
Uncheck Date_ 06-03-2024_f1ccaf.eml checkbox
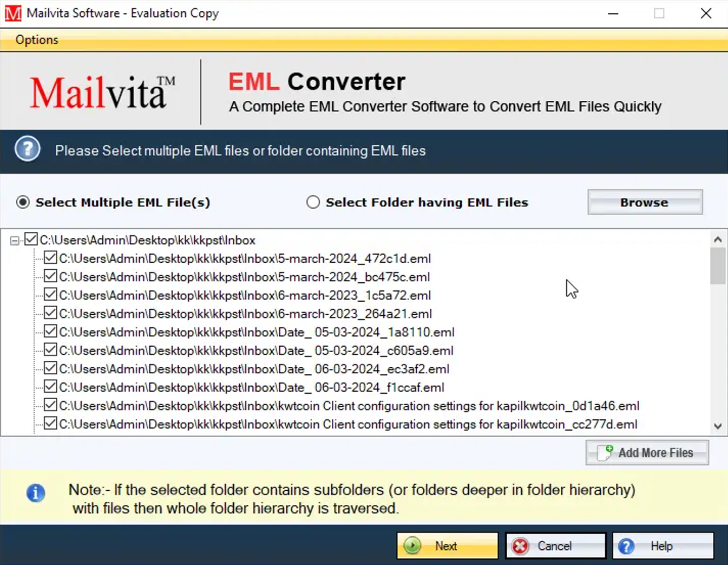[50, 386]
